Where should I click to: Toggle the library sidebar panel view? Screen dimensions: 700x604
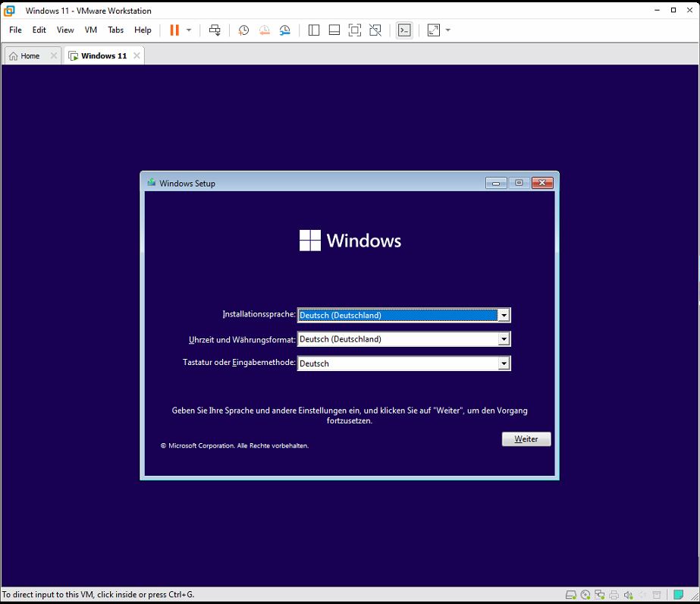click(x=314, y=30)
